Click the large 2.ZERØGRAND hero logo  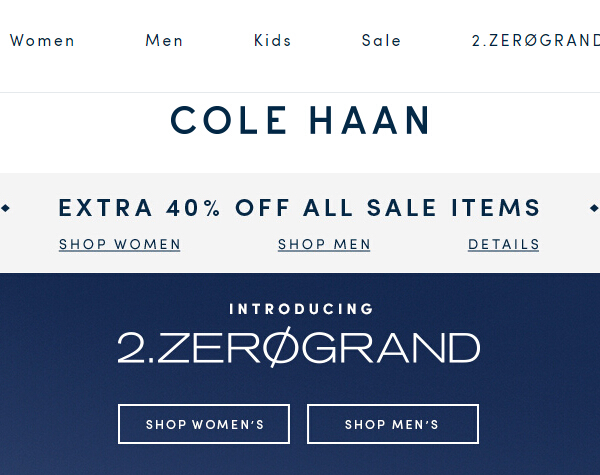click(299, 348)
